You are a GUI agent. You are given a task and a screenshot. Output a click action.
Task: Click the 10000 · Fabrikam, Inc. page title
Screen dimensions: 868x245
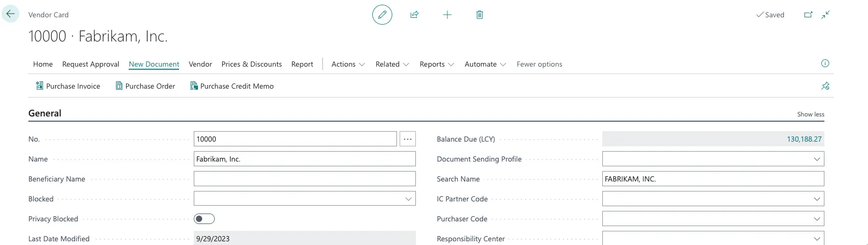[x=98, y=36]
